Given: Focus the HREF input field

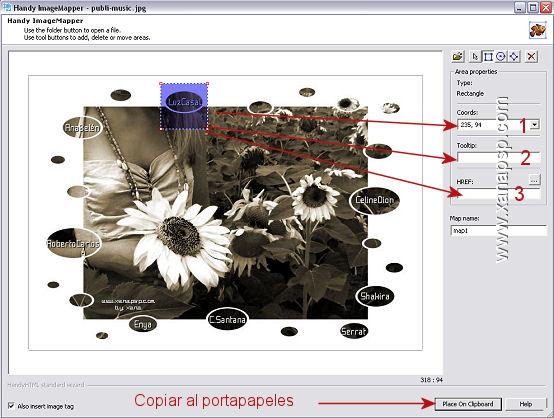Looking at the screenshot, I should pos(499,194).
